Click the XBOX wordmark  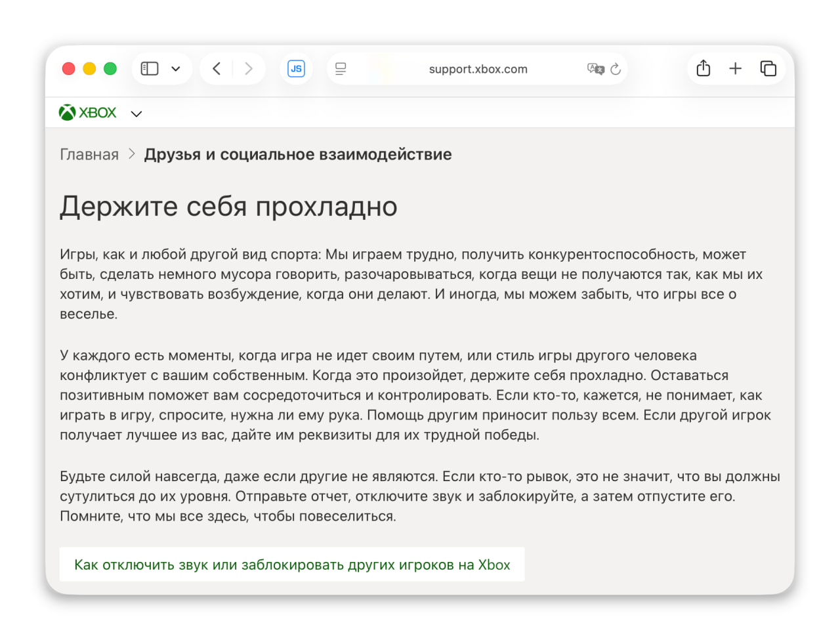coord(97,112)
